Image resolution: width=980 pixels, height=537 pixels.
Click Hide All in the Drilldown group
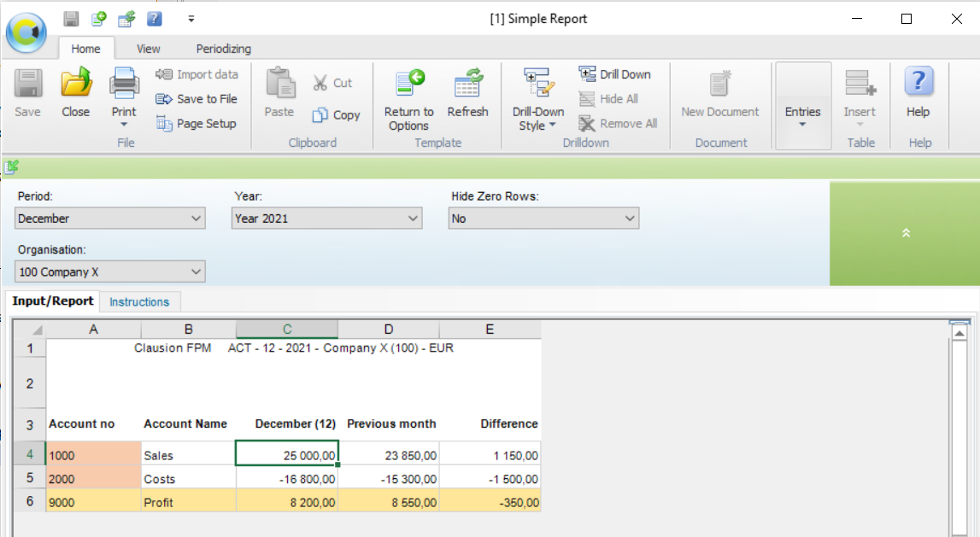coord(608,99)
